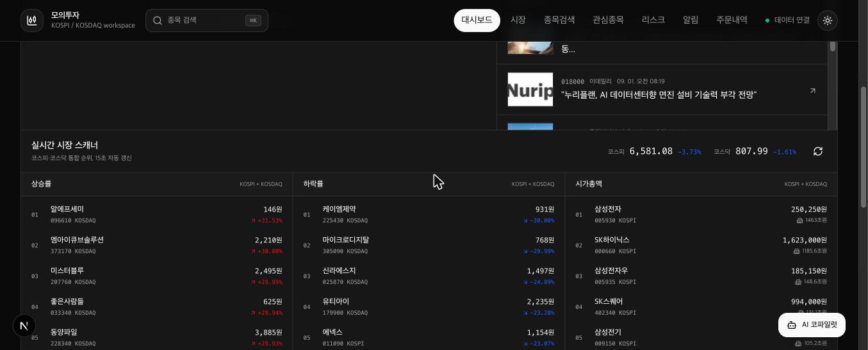868x350 pixels.
Task: Click the 코스피 index value 6,581.08
Action: click(x=651, y=151)
